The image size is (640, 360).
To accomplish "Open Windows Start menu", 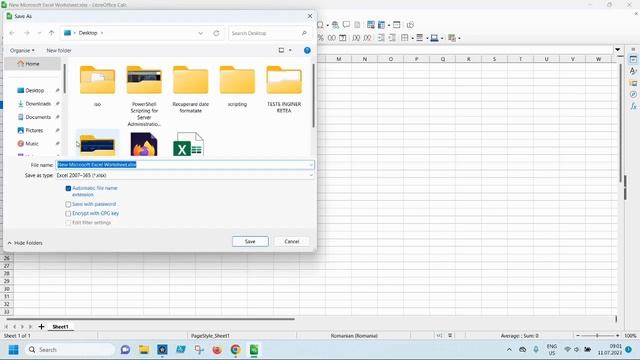I will tap(13, 350).
